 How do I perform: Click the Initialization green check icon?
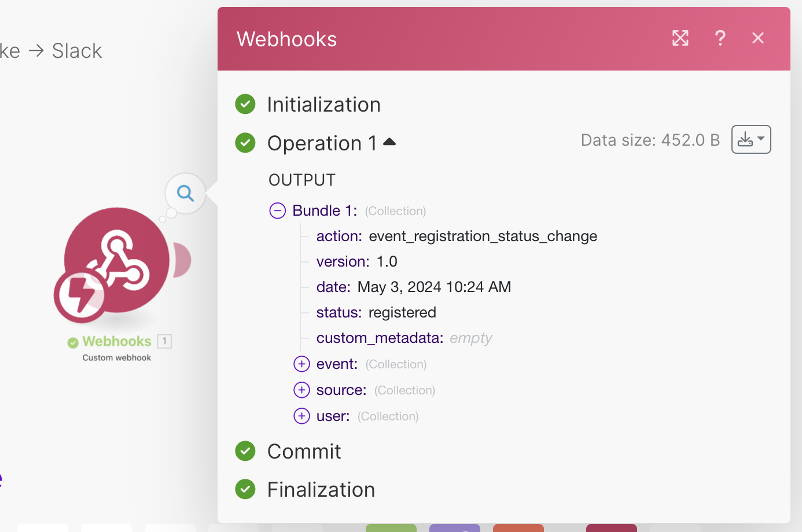[x=245, y=104]
